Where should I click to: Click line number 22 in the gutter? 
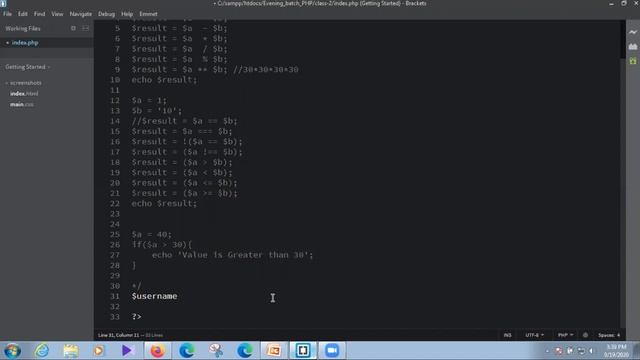click(115, 203)
